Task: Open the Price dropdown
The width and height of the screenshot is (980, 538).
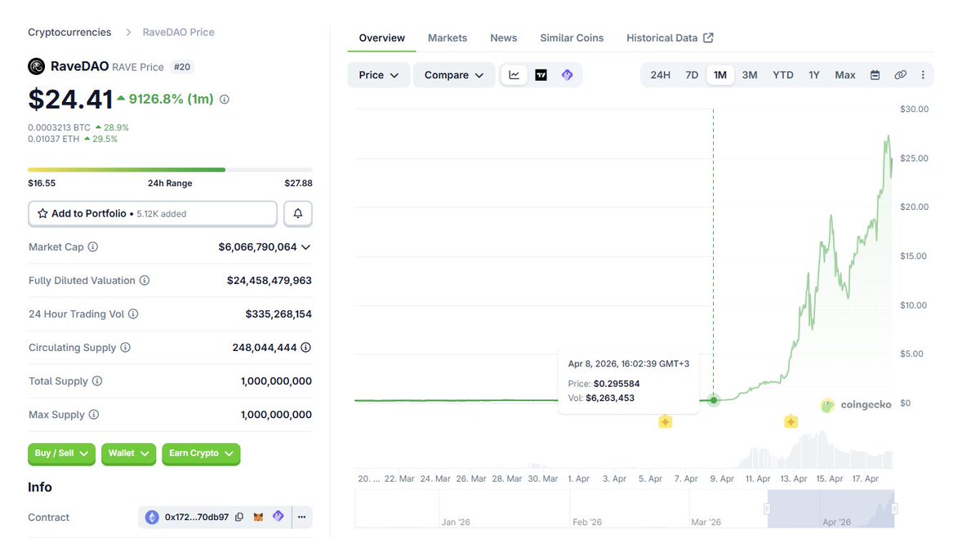Action: click(x=379, y=75)
